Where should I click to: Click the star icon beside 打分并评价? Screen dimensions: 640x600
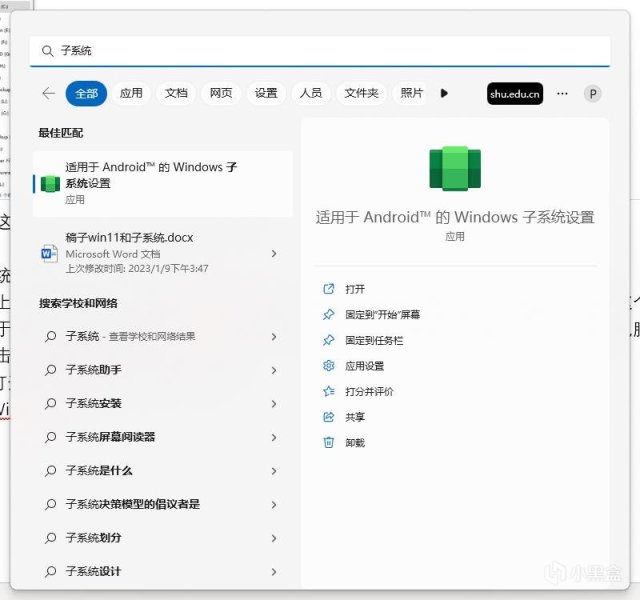tap(329, 391)
